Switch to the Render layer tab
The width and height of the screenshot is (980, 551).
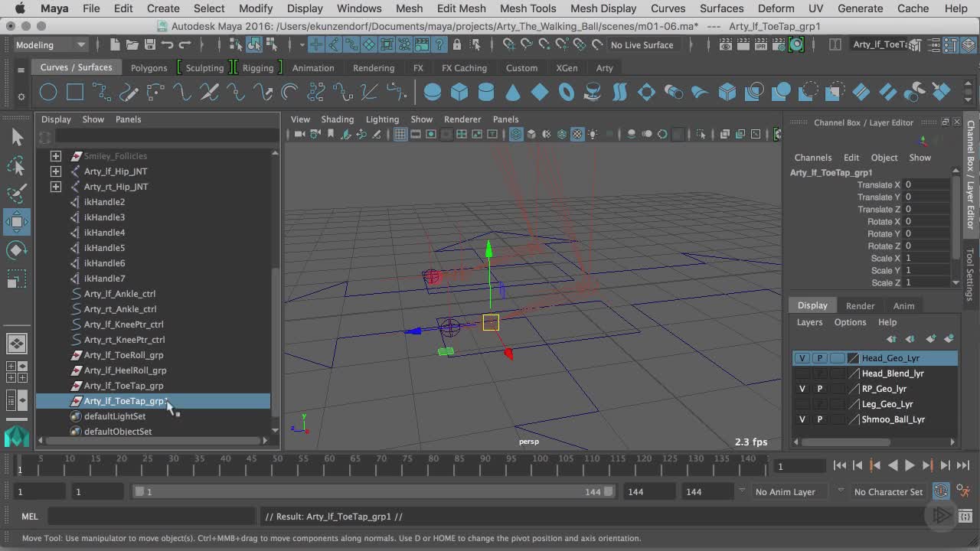coord(860,305)
